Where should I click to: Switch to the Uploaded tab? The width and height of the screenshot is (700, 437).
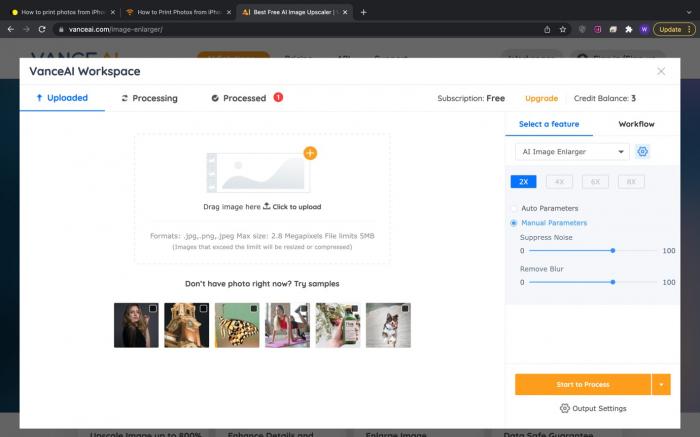[x=62, y=98]
